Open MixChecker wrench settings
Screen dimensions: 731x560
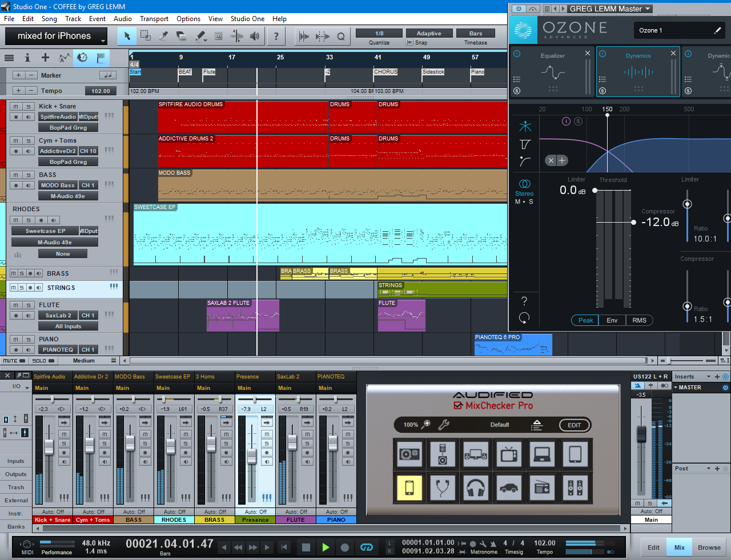click(x=444, y=425)
